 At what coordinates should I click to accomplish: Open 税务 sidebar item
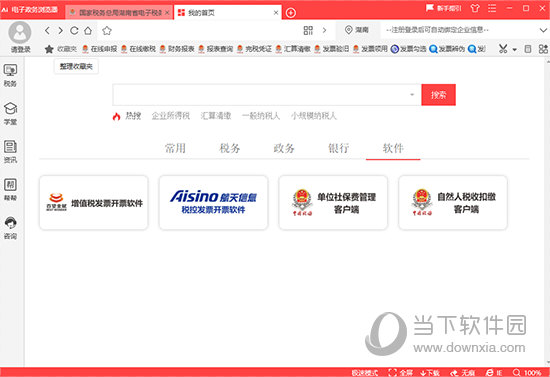tap(10, 75)
